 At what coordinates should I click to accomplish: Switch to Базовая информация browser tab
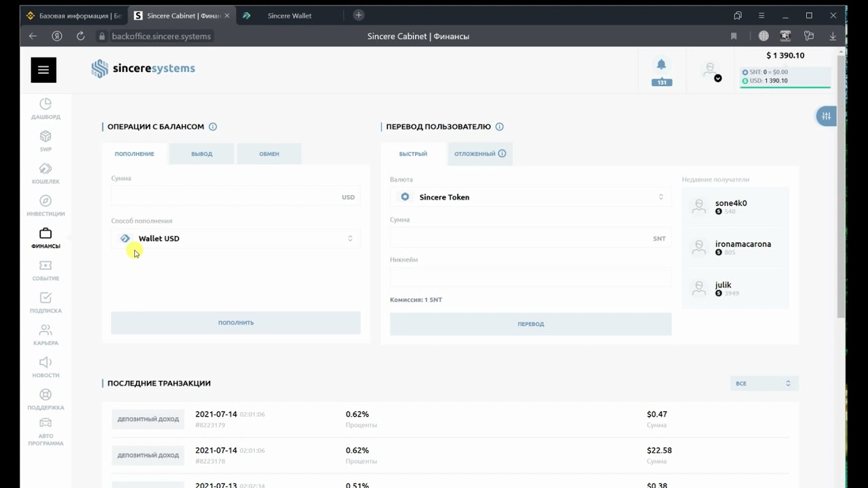pyautogui.click(x=74, y=16)
